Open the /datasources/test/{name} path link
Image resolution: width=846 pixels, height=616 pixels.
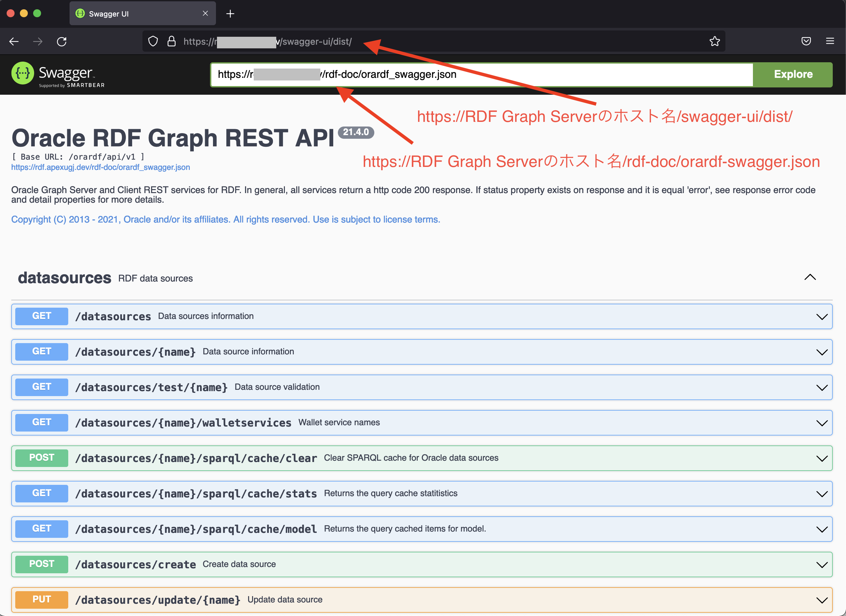click(x=151, y=387)
